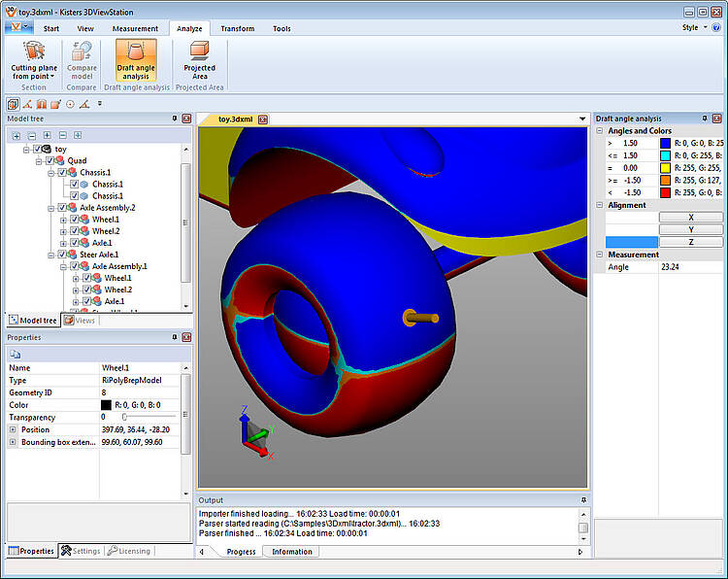The height and width of the screenshot is (579, 728).
Task: Click the Transparency slider in Properties
Action: tap(125, 417)
